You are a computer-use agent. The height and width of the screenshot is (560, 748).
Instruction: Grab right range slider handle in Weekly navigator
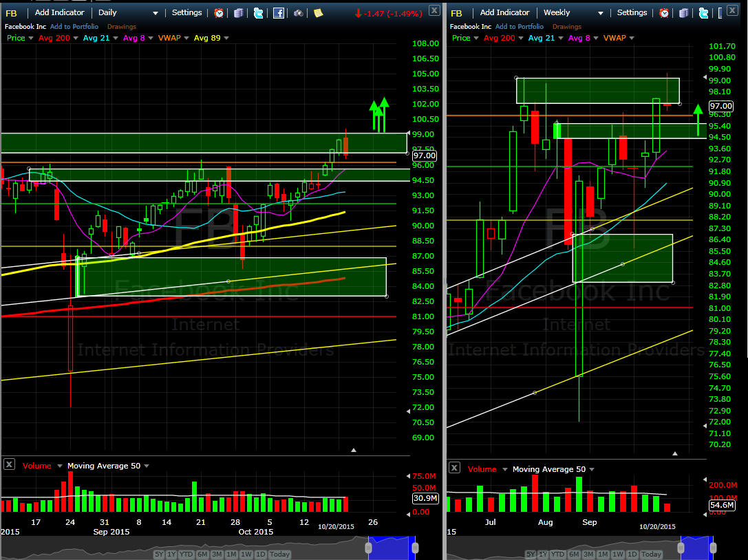[713, 547]
